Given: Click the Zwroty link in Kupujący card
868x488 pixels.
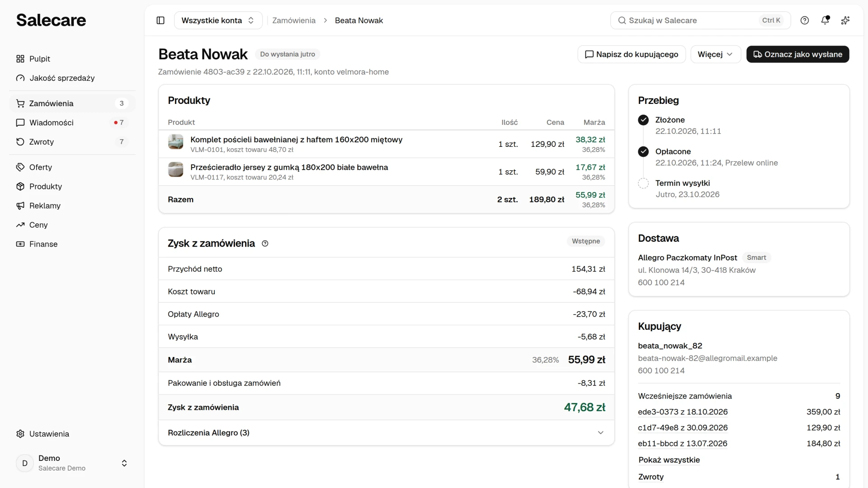Looking at the screenshot, I should click(x=651, y=477).
